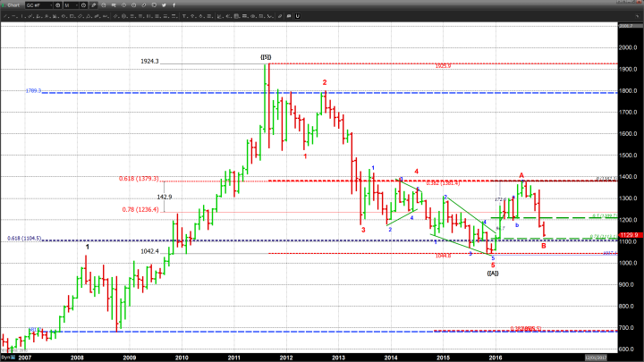Select the trend line drawing tool
The height and width of the screenshot is (362, 644).
pyautogui.click(x=6, y=16)
